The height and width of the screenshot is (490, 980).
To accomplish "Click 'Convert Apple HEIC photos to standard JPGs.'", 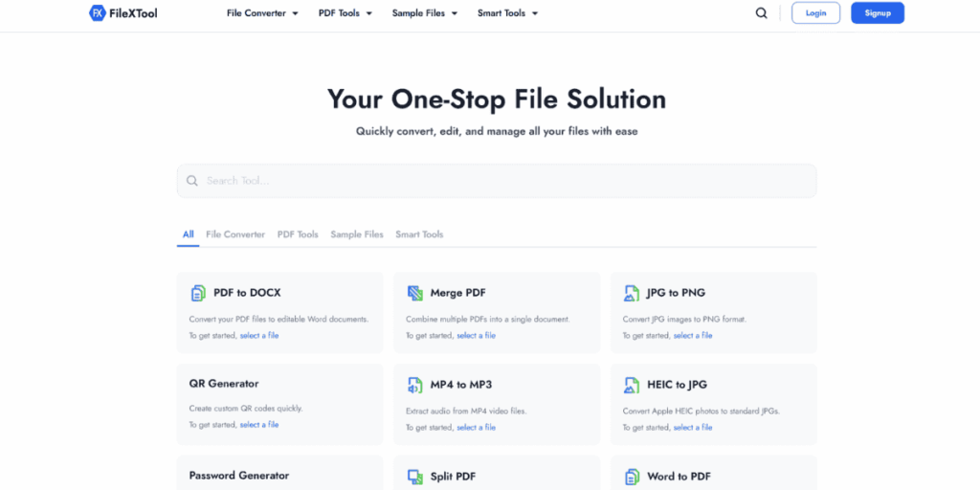I will click(x=702, y=412).
